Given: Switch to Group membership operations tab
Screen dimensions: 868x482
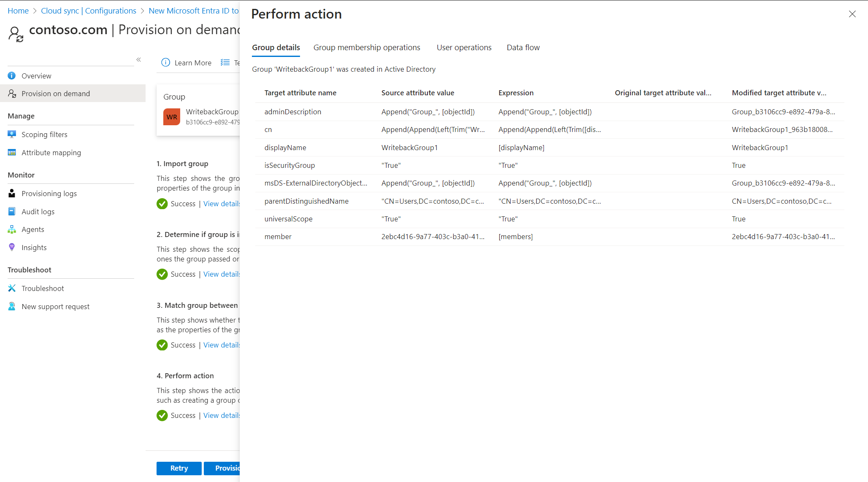Looking at the screenshot, I should coord(366,48).
